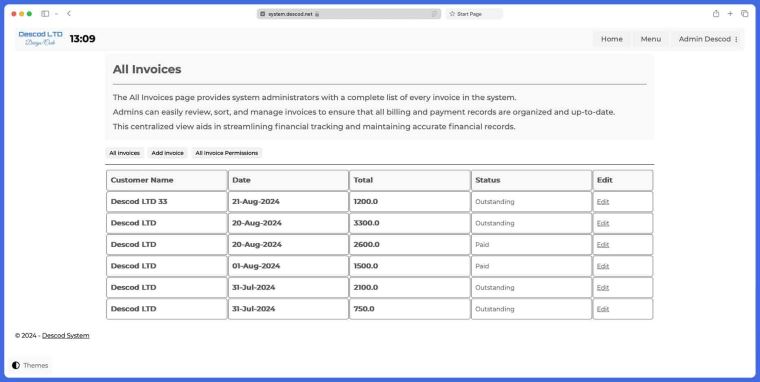The height and width of the screenshot is (382, 760).
Task: Show the tab overview icon
Action: click(x=744, y=14)
